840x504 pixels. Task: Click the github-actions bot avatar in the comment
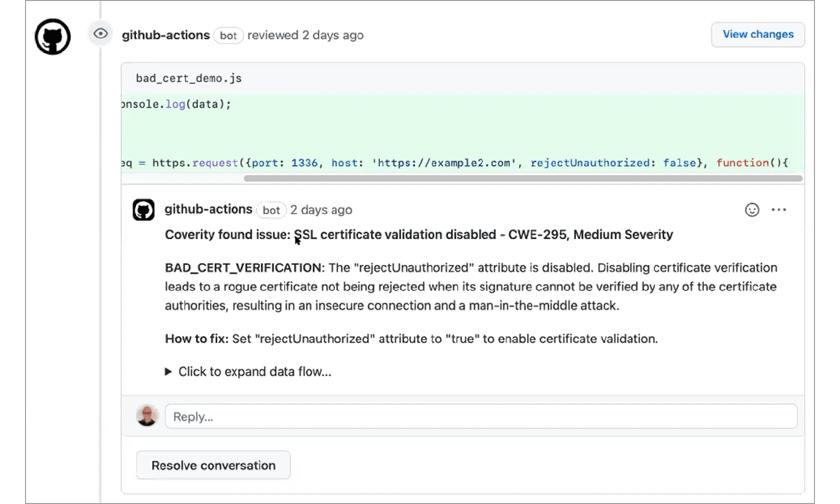pyautogui.click(x=144, y=210)
